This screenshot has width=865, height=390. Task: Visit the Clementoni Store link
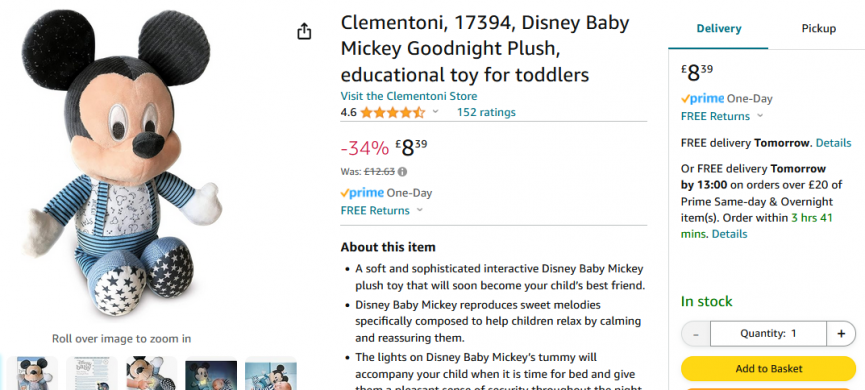(409, 96)
